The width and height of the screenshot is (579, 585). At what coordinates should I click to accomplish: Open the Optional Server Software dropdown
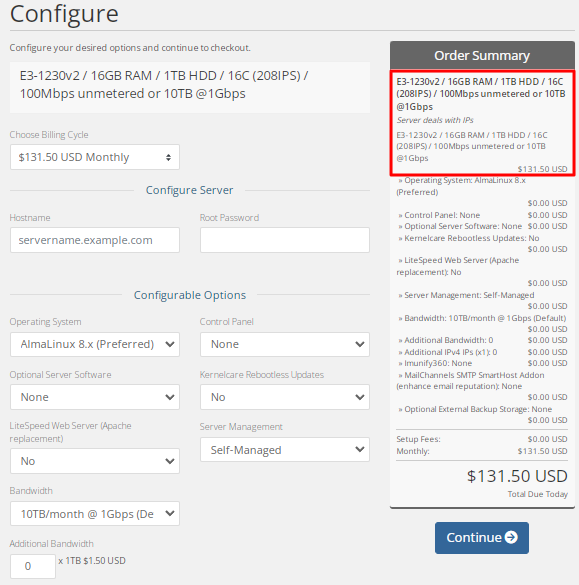tap(95, 397)
